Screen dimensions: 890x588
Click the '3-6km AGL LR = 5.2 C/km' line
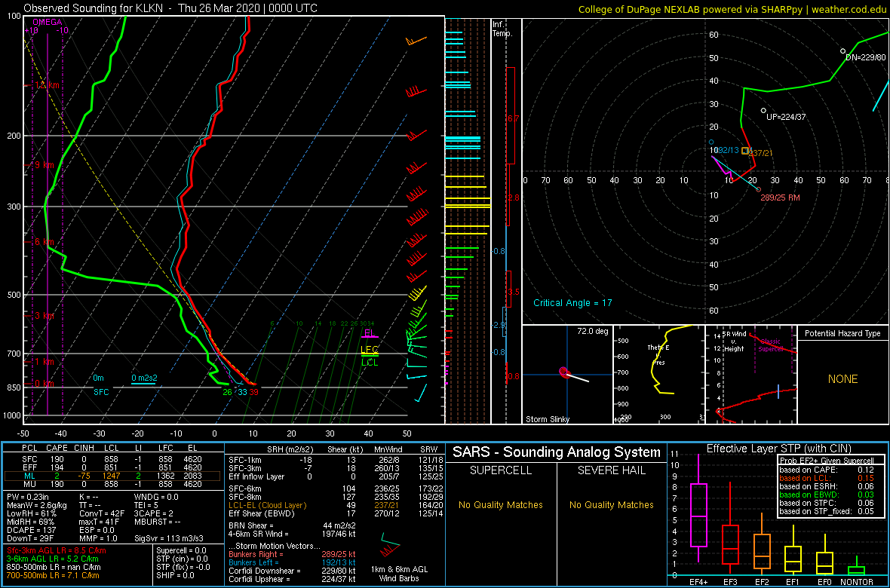coord(57,559)
